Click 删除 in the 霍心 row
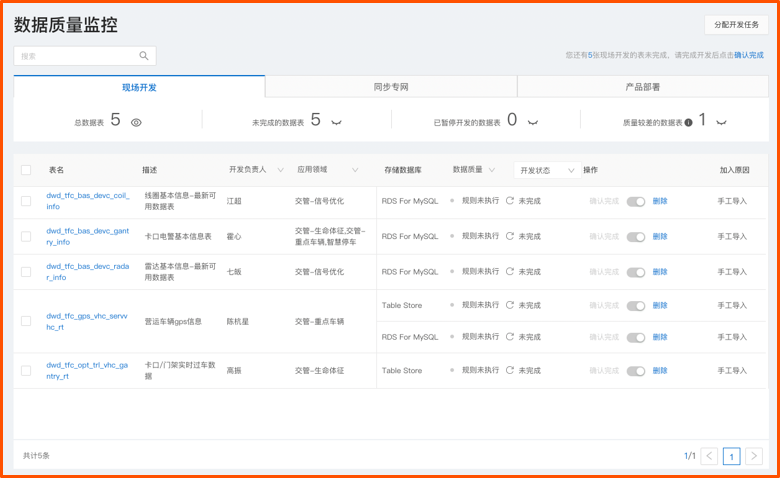 (660, 236)
